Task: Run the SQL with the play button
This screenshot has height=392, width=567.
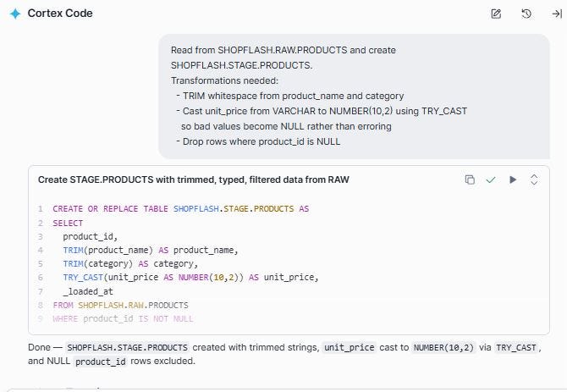Action: 512,179
